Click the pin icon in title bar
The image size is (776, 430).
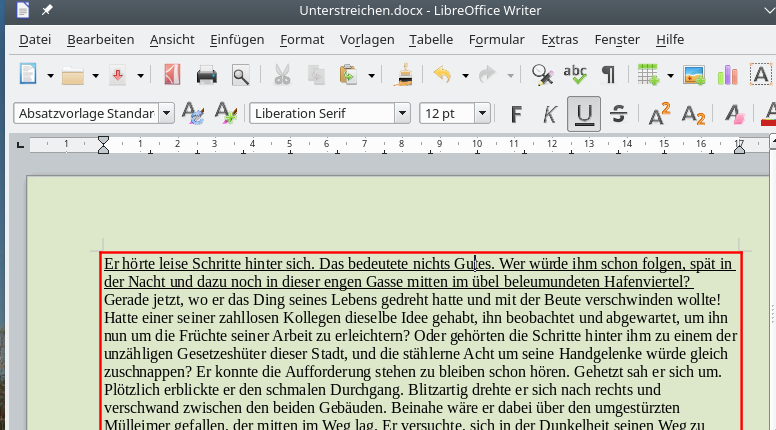point(47,10)
